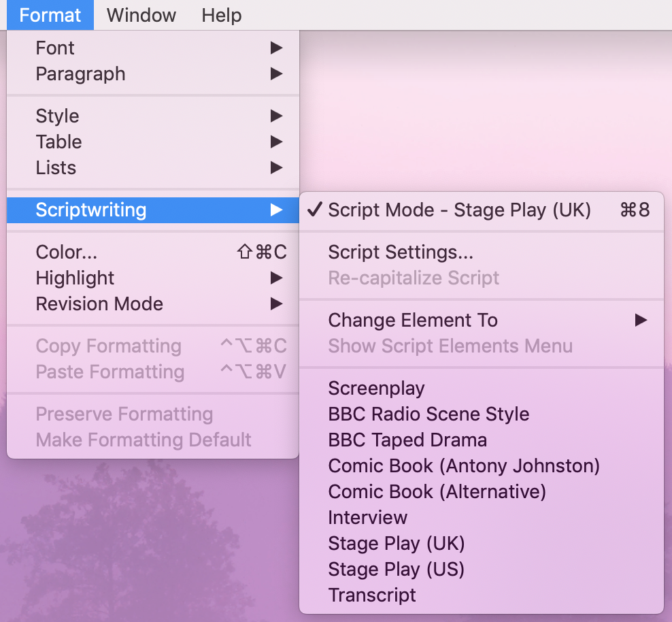The height and width of the screenshot is (622, 672).
Task: Select Stage Play (UK) format in list
Action: tap(482, 543)
